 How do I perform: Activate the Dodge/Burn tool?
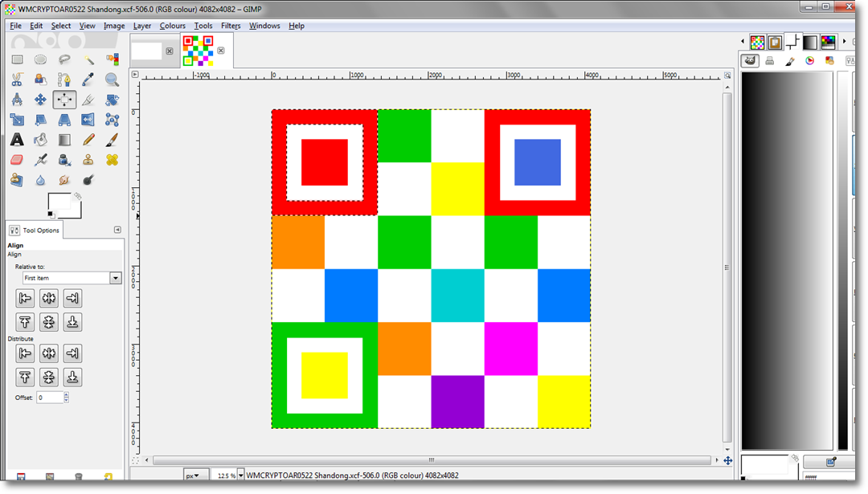coord(88,180)
